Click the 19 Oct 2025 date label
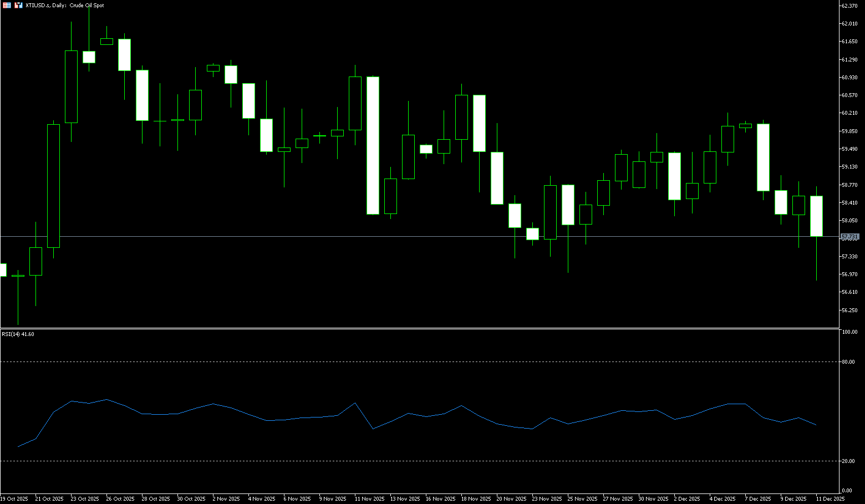Screen dimensions: 865x504 click(x=14, y=499)
